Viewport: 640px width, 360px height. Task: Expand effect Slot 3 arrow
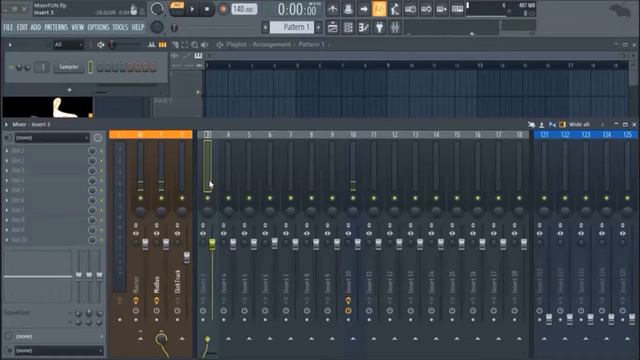tap(7, 170)
